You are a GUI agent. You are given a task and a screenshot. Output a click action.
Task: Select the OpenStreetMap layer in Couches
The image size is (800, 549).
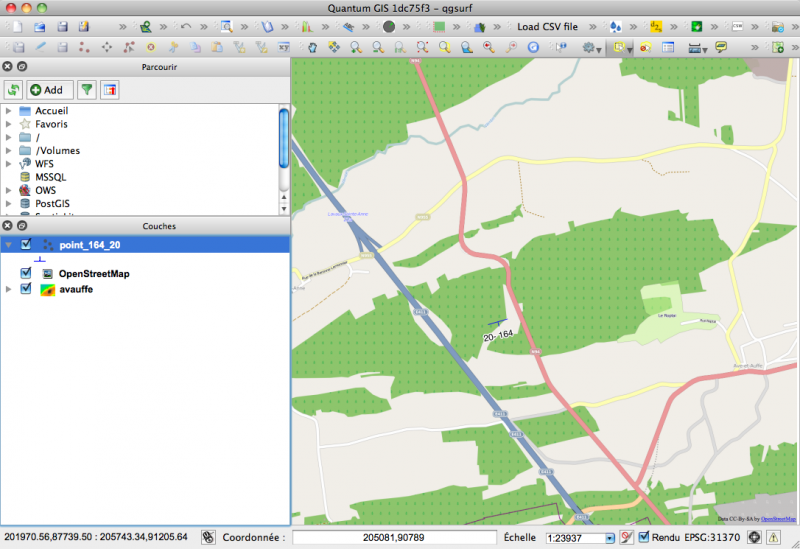94,273
